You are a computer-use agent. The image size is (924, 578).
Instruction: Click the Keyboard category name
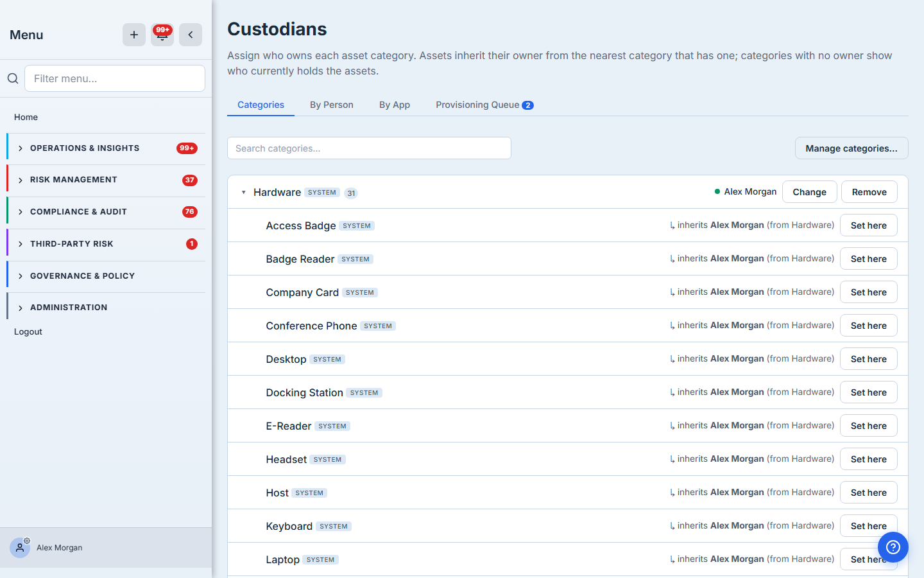[289, 526]
